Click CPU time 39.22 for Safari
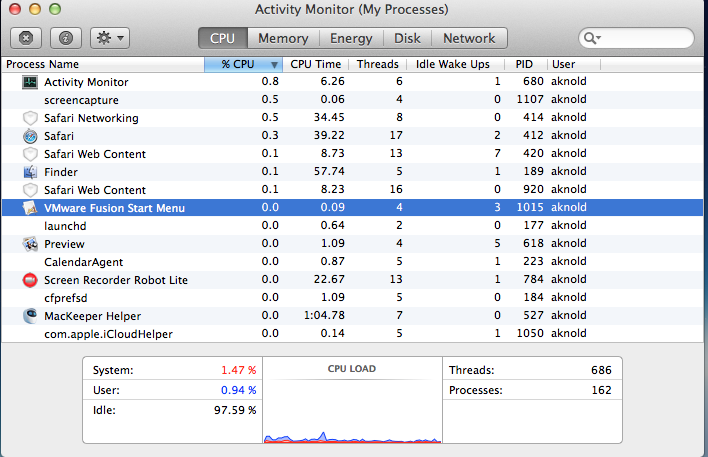This screenshot has height=457, width=708. pos(329,135)
